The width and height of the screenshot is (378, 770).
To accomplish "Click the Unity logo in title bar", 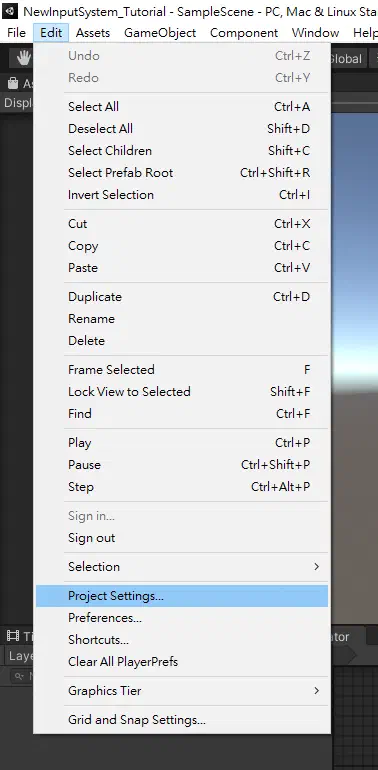I will click(x=10, y=11).
